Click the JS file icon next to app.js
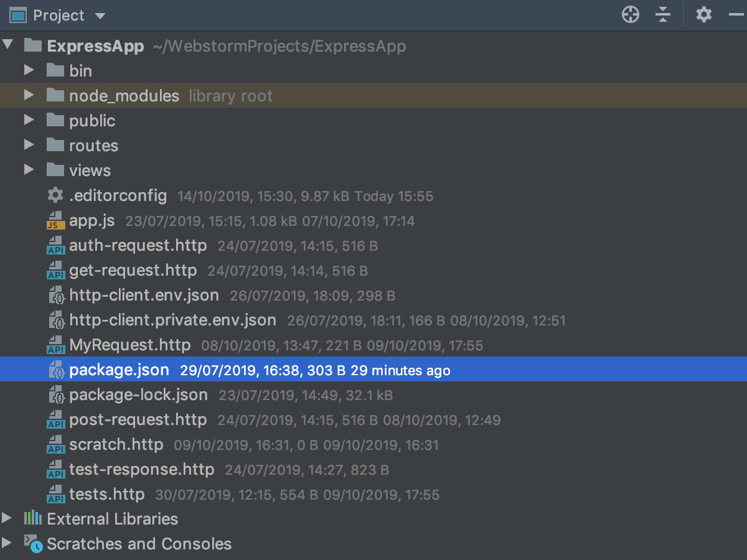Screen dimensions: 747x560 coord(55,221)
